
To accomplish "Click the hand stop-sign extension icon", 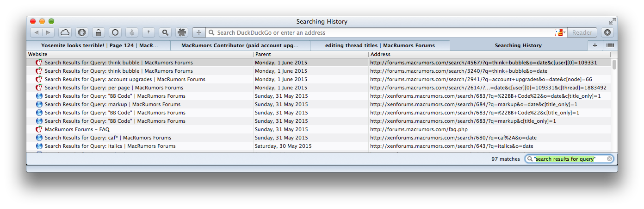I will click(81, 32).
